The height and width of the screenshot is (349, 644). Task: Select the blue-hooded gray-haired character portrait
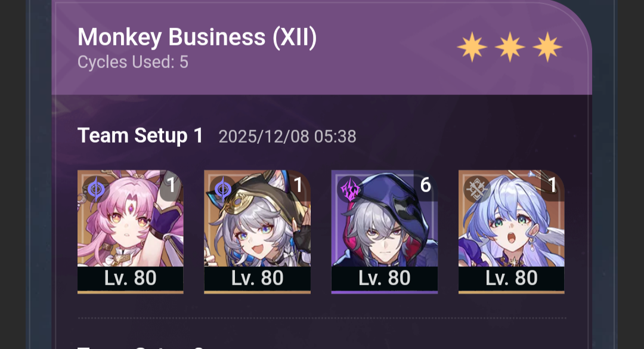click(385, 231)
